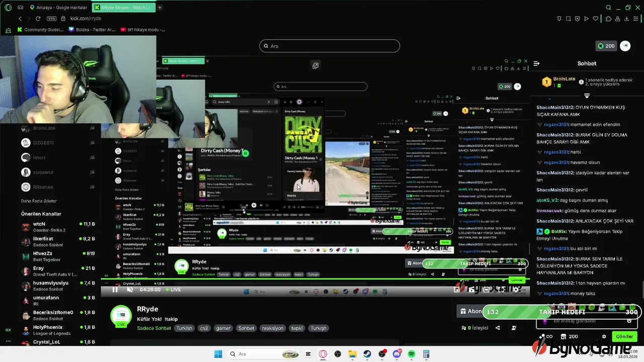Open Easy Setup menu icon
Image resolution: width=644 pixels, height=362 pixels.
(636, 19)
